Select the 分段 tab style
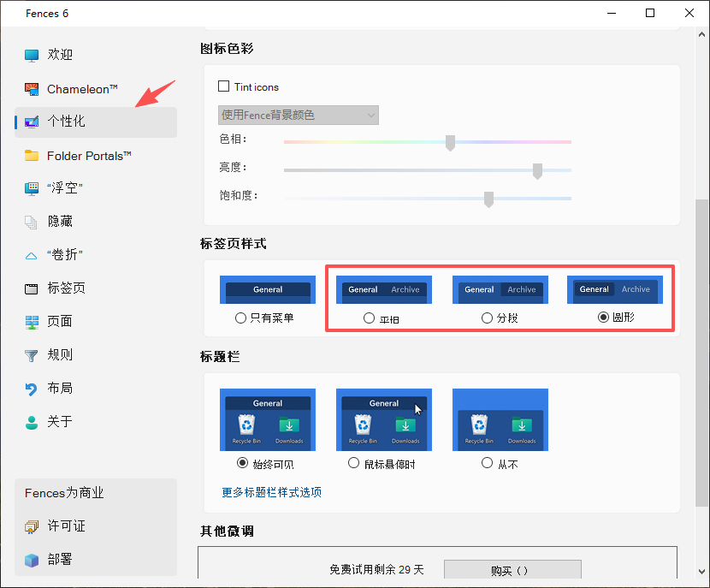710x588 pixels. (x=487, y=318)
